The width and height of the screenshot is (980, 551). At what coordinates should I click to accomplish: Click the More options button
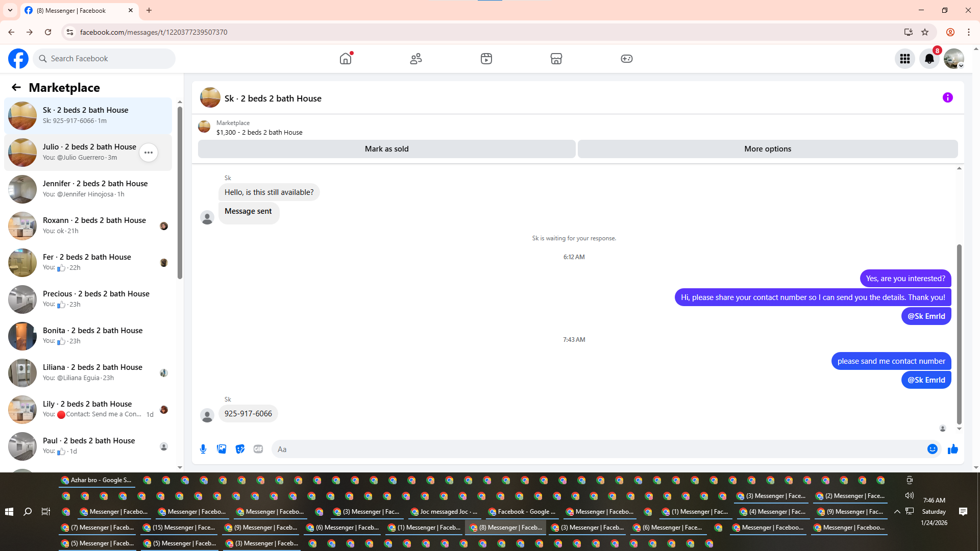click(767, 149)
